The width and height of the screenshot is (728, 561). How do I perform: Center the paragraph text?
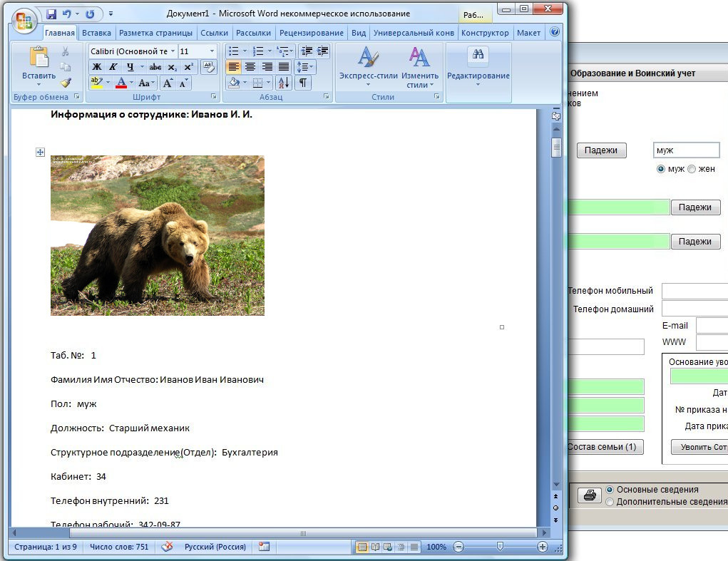(250, 67)
